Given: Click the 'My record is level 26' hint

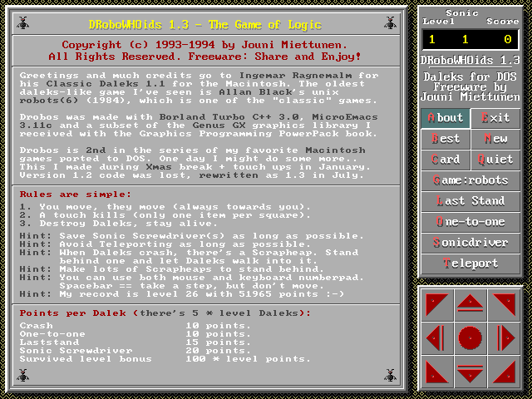Looking at the screenshot, I should pyautogui.click(x=181, y=294).
